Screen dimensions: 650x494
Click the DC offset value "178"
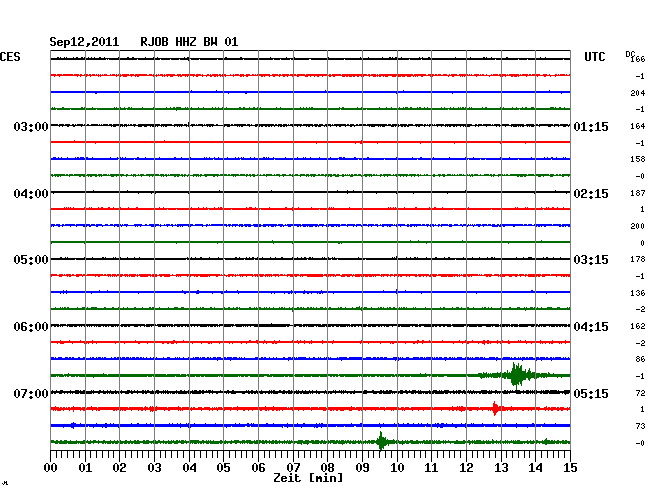tap(638, 259)
